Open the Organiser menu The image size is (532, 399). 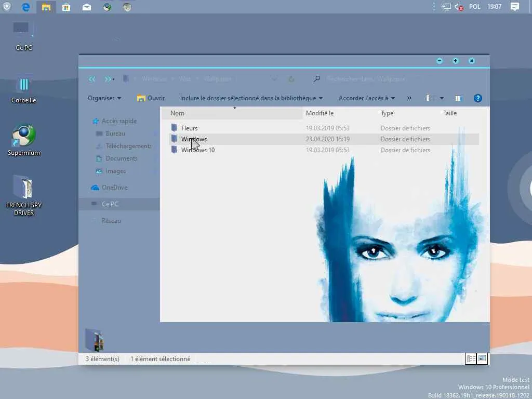pos(104,98)
